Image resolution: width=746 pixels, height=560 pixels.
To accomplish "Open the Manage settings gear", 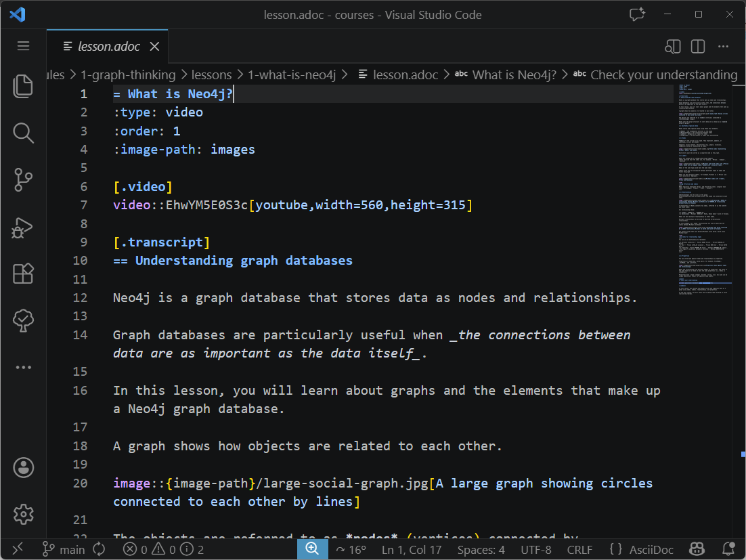I will coord(23,515).
